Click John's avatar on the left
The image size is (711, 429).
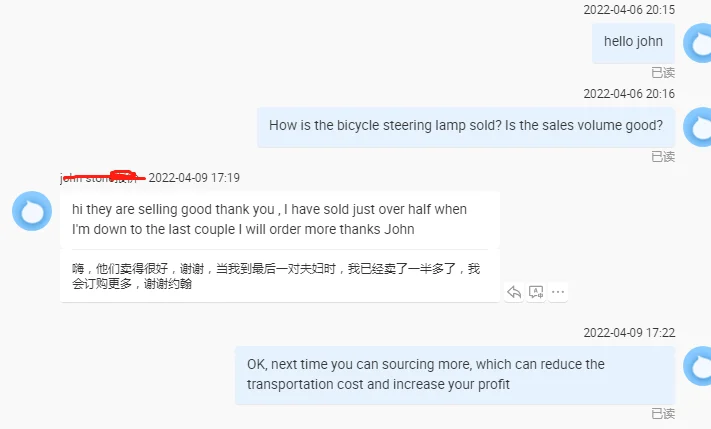click(31, 211)
